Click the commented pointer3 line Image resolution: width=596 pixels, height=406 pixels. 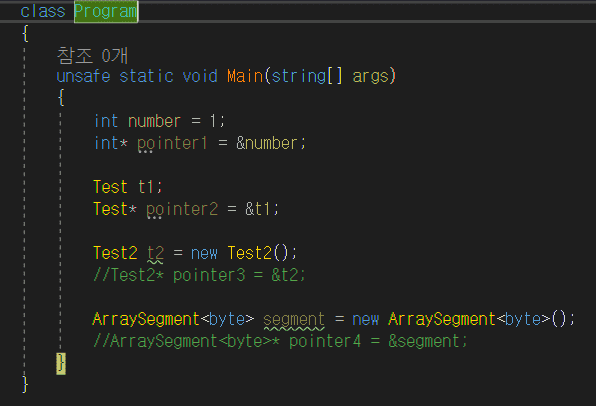pos(199,275)
